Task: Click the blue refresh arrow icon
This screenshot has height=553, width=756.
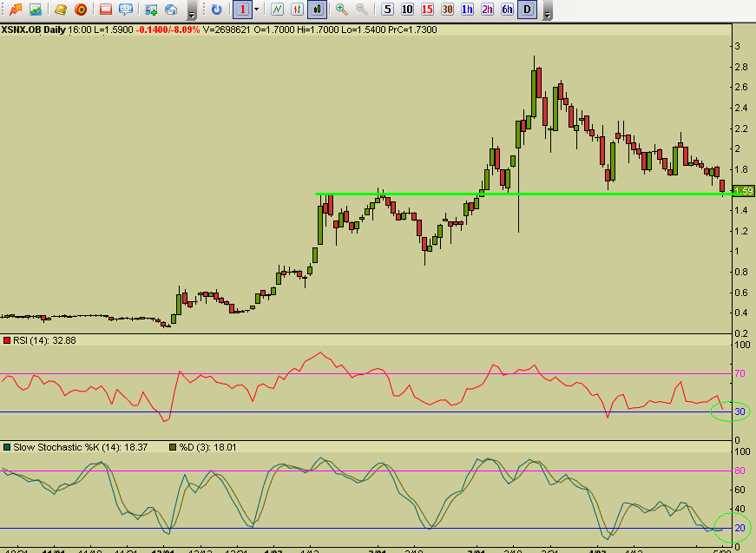Action: tap(216, 10)
